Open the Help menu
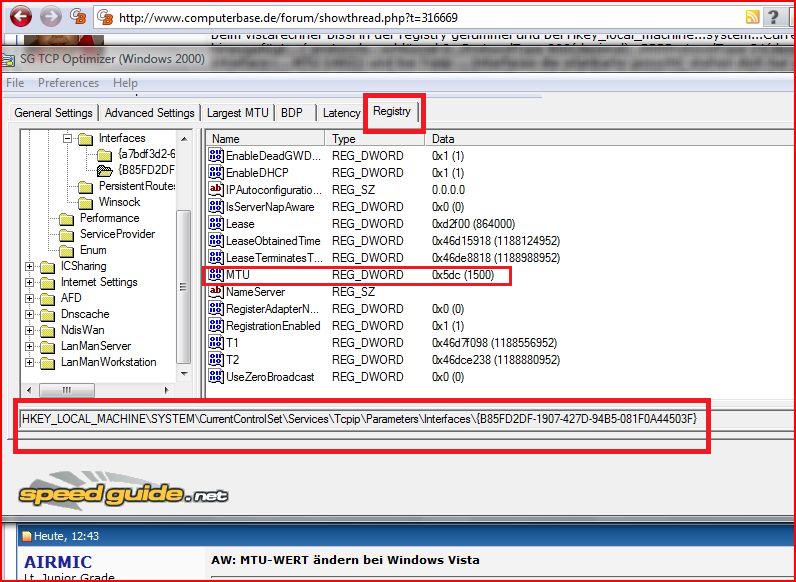 [125, 83]
